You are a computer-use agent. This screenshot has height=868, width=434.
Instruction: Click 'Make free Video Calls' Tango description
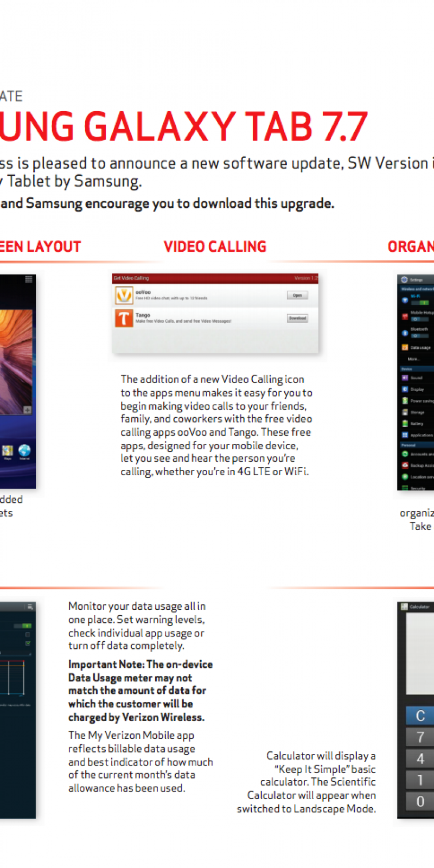(x=183, y=321)
